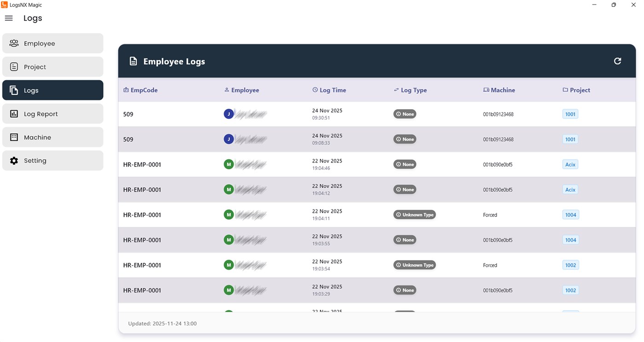Click the Machine column header
Image resolution: width=644 pixels, height=342 pixels.
point(499,90)
